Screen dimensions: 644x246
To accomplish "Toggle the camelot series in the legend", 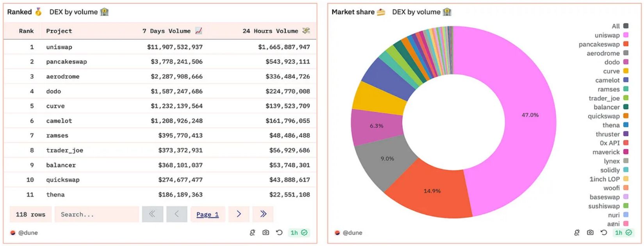I will coord(612,80).
